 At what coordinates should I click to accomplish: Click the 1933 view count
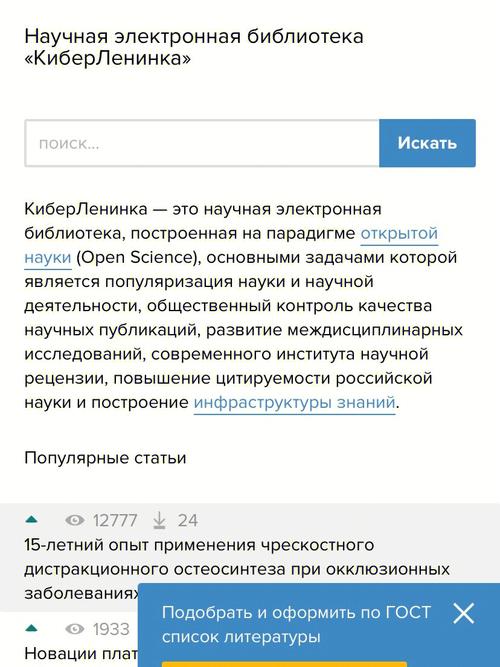click(111, 629)
